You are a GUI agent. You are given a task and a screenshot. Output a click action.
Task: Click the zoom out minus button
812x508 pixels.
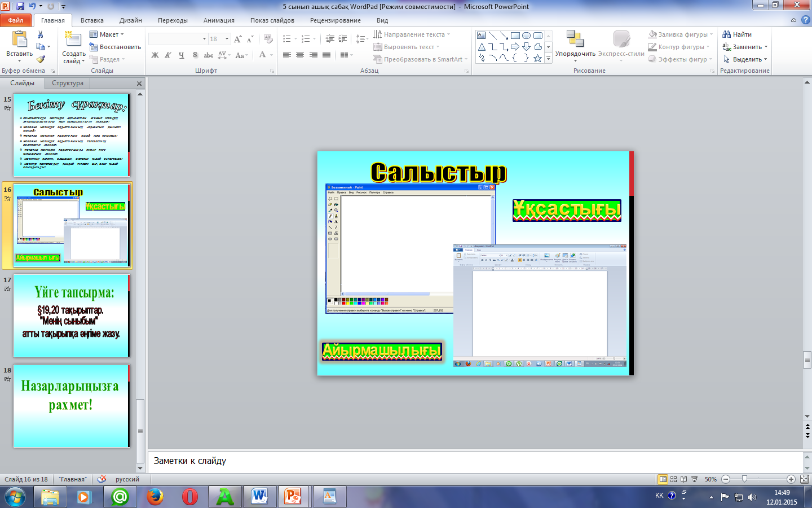pos(726,479)
